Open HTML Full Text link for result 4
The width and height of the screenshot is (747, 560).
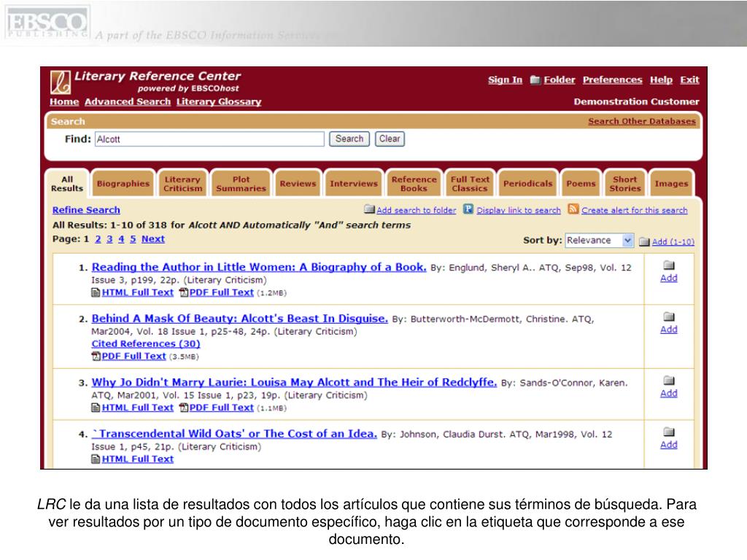(x=138, y=459)
